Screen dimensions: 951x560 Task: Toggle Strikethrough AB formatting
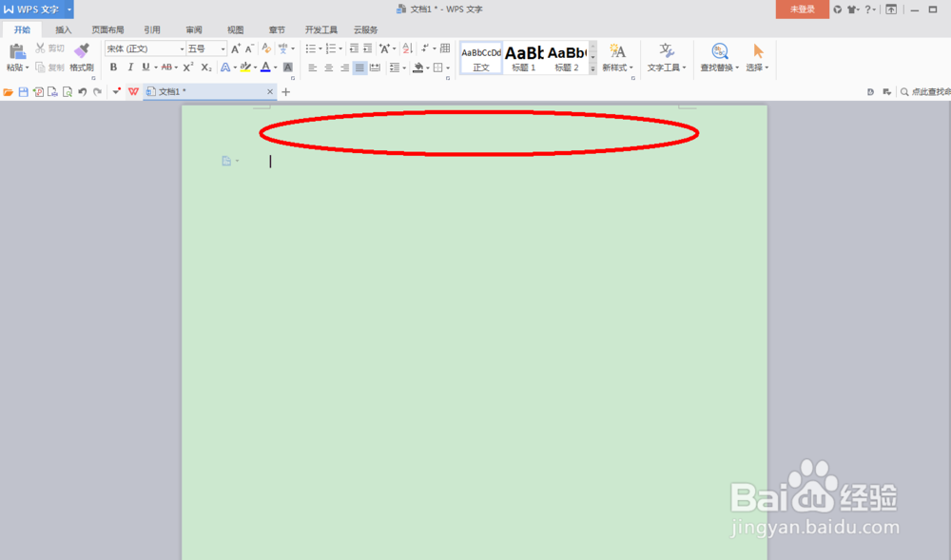(166, 68)
